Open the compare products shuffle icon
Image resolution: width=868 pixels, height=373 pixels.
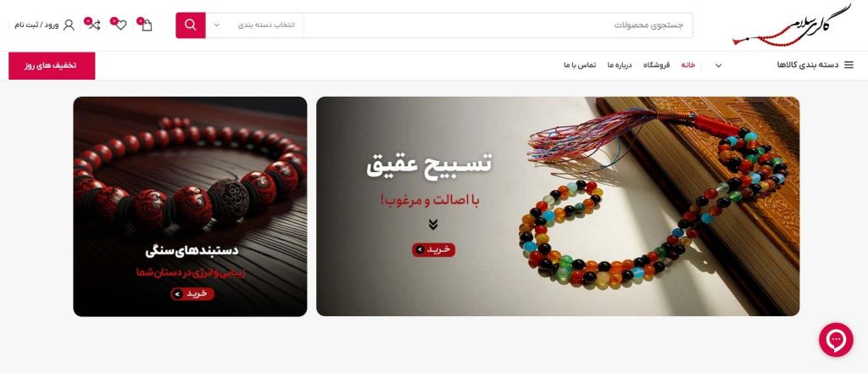click(x=94, y=25)
